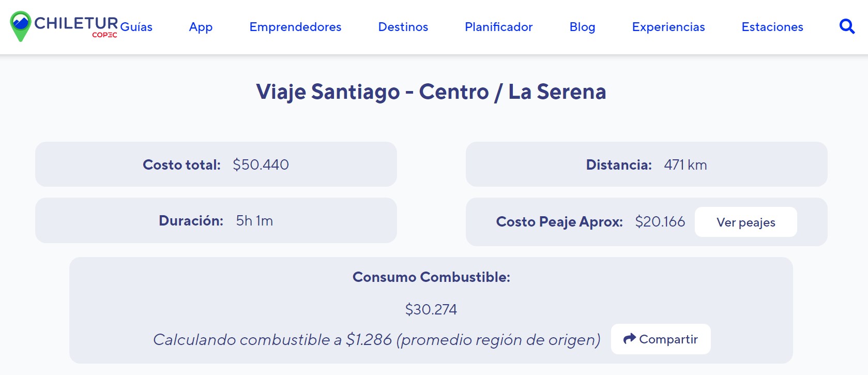The image size is (868, 375).
Task: Visit the Blog section
Action: (582, 27)
